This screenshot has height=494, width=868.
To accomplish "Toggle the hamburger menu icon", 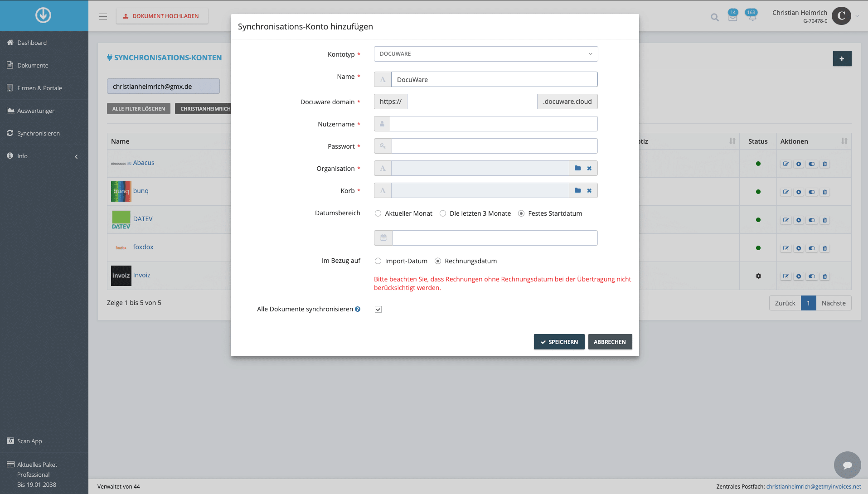I will [103, 16].
